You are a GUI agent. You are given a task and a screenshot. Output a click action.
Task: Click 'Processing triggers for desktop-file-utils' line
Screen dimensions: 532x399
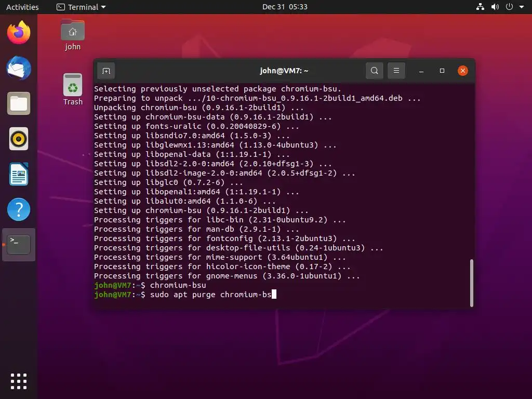[x=238, y=248]
